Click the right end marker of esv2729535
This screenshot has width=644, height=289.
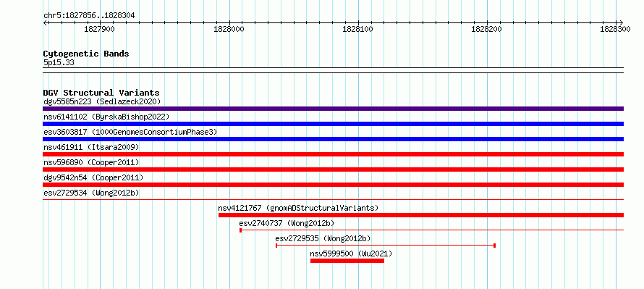494,246
